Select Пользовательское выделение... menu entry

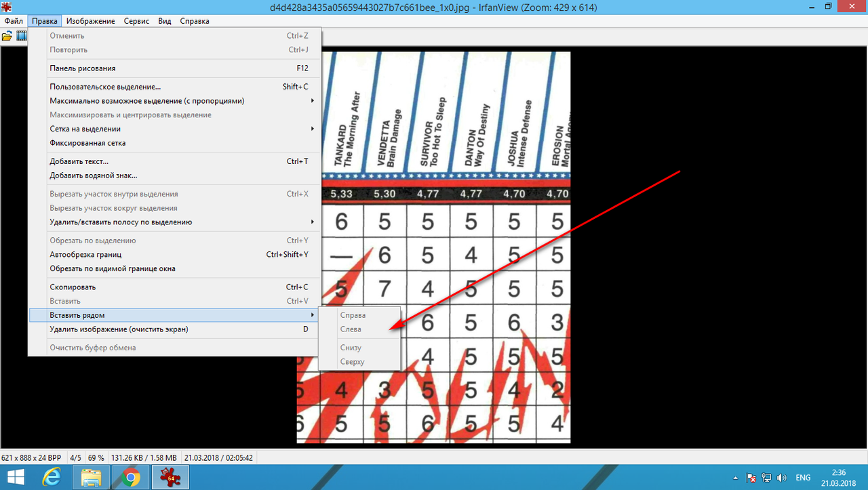(x=174, y=87)
